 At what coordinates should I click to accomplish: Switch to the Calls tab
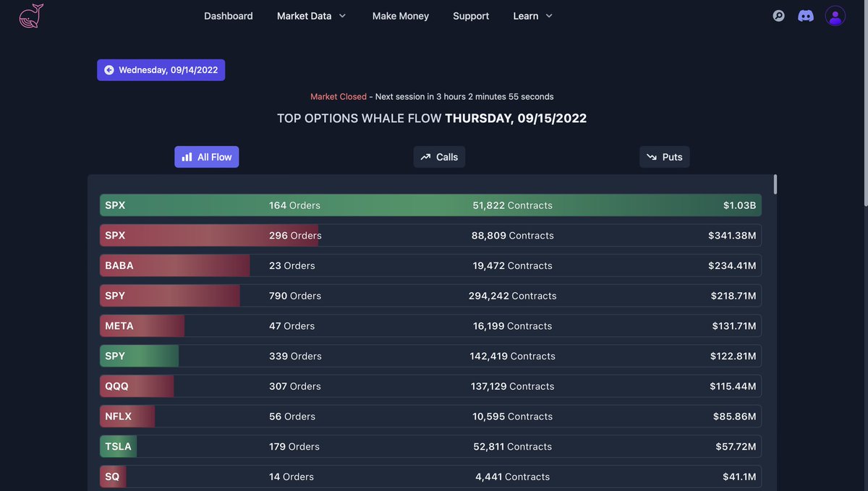coord(439,157)
